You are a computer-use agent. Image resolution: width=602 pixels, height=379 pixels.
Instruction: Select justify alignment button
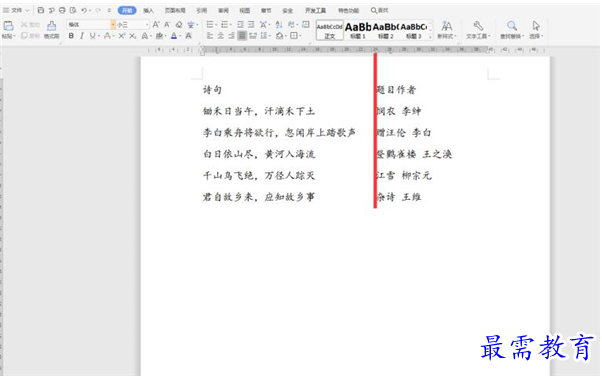(242, 36)
